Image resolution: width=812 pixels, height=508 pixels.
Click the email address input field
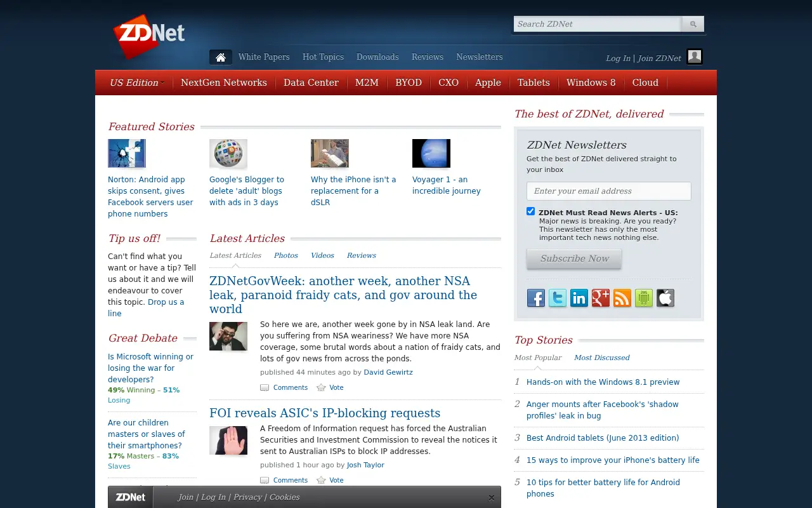[609, 191]
